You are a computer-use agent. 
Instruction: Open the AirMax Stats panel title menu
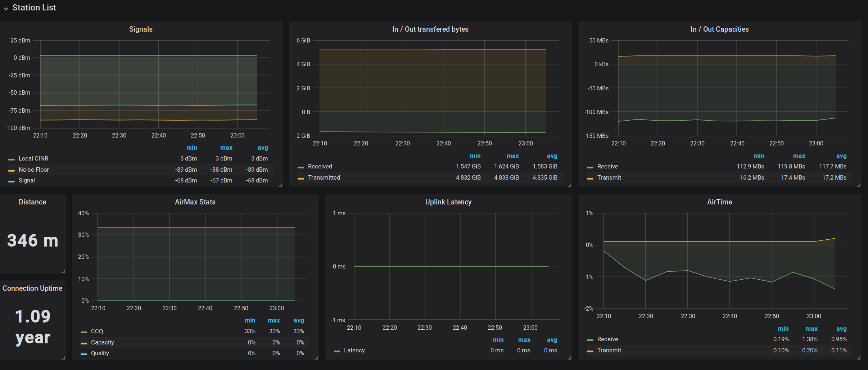click(x=195, y=202)
